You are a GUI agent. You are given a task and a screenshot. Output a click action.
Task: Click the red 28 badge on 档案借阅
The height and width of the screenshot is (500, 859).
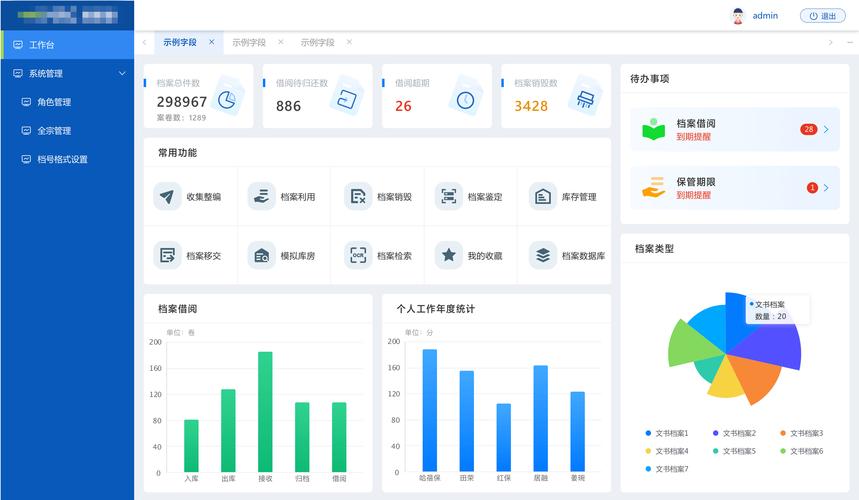point(809,129)
